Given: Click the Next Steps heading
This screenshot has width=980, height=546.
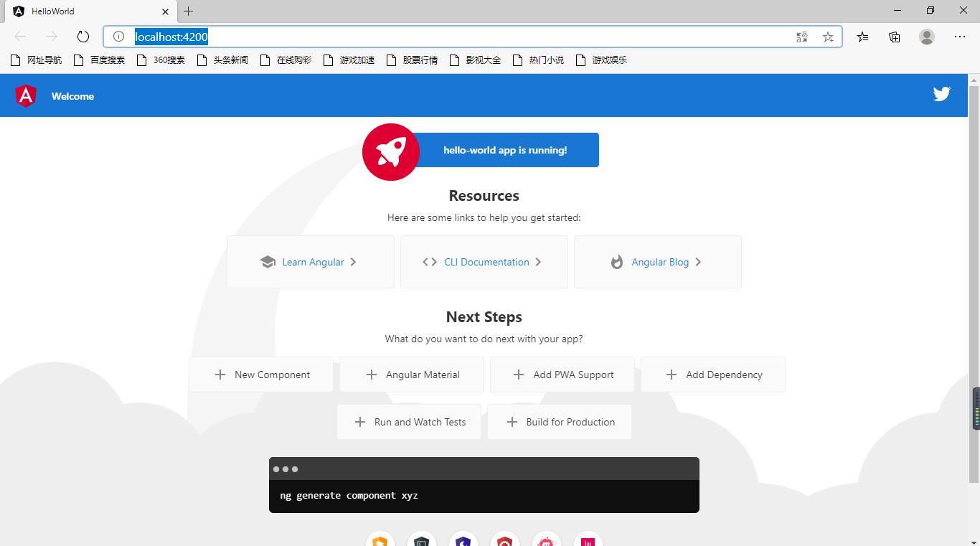Looking at the screenshot, I should (x=484, y=317).
